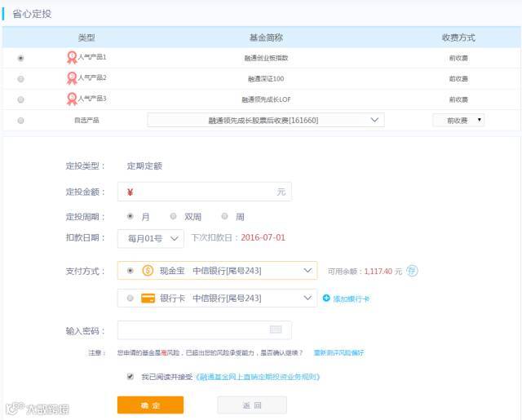Screen dimensions: 522x420
Task: Select the 人气产品1 radio button
Action: tap(20, 58)
